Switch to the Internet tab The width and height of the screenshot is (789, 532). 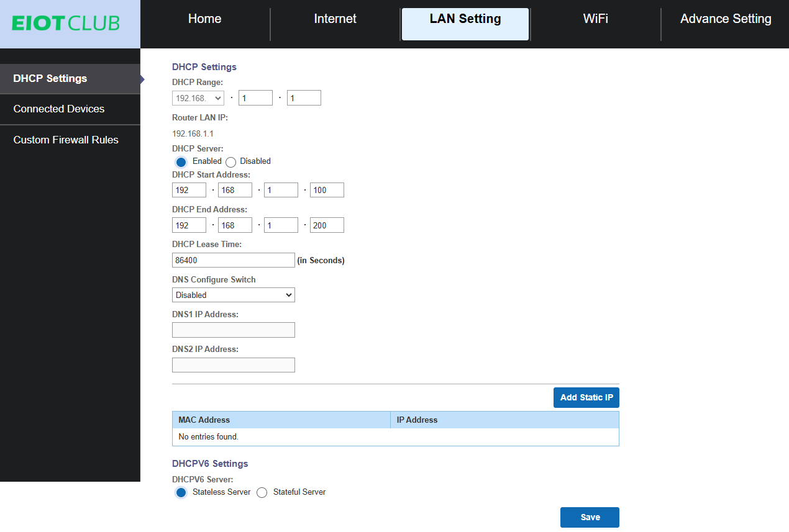click(335, 19)
